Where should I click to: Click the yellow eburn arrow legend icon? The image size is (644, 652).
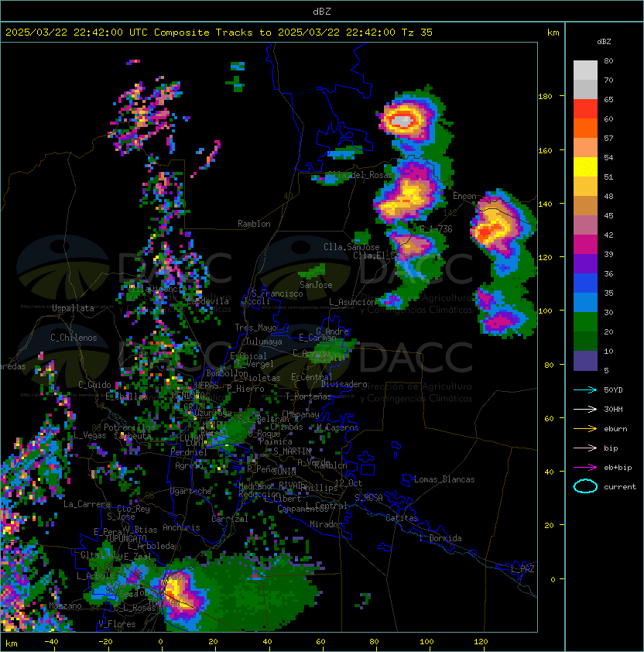585,429
